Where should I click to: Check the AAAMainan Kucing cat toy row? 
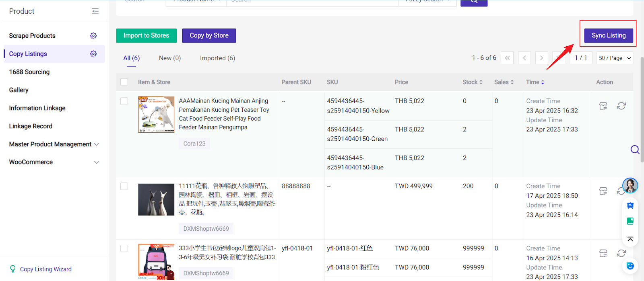(124, 101)
